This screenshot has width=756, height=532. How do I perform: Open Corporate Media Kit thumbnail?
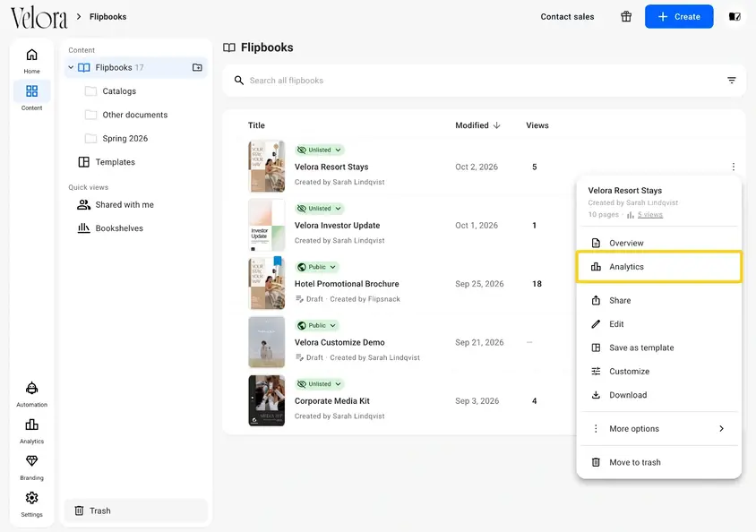pyautogui.click(x=267, y=400)
